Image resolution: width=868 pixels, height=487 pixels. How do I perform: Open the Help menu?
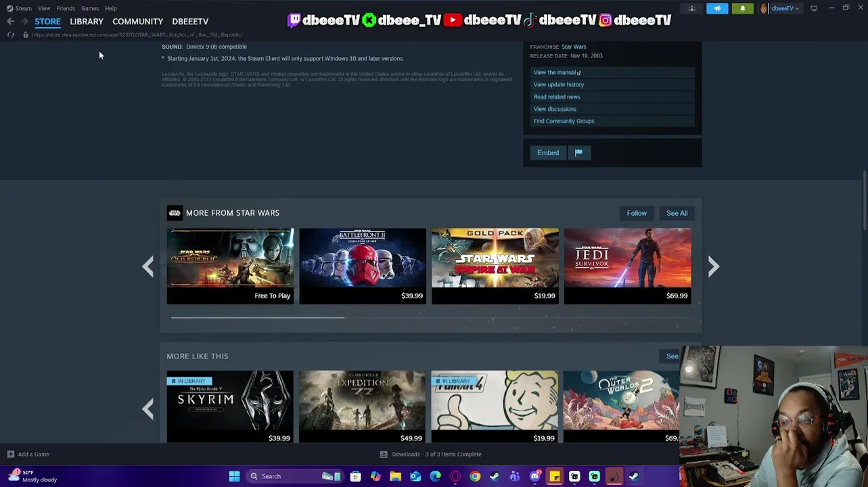[x=111, y=8]
